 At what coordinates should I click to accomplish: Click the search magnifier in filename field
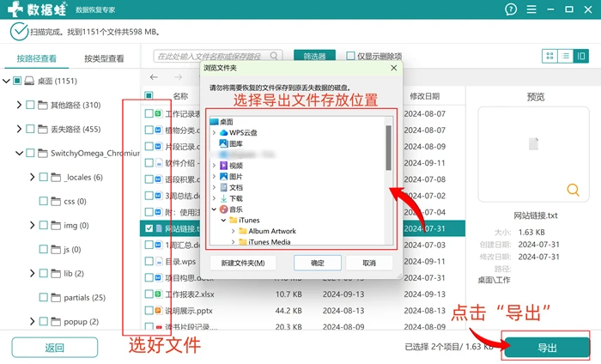click(x=274, y=56)
